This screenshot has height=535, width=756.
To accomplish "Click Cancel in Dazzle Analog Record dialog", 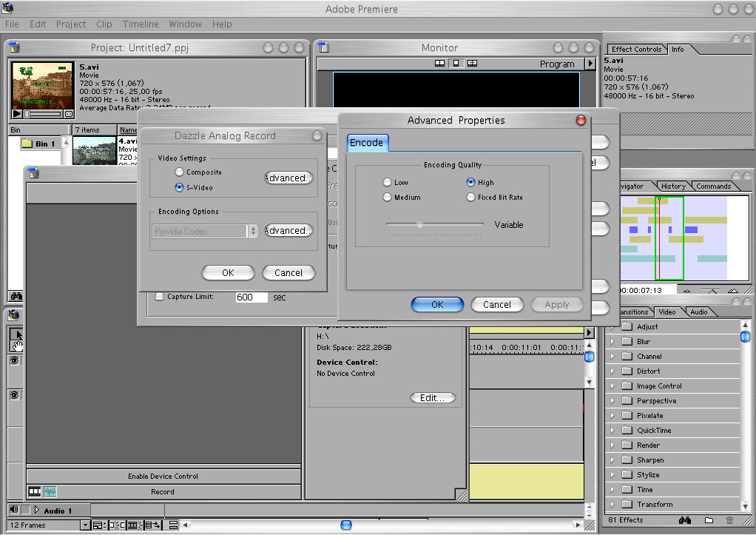I will point(288,272).
